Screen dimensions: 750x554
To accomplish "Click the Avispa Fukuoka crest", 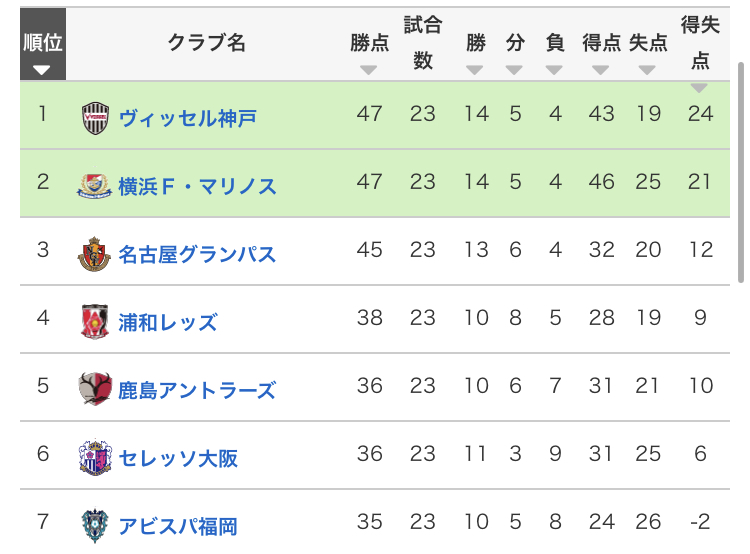I will [x=95, y=525].
